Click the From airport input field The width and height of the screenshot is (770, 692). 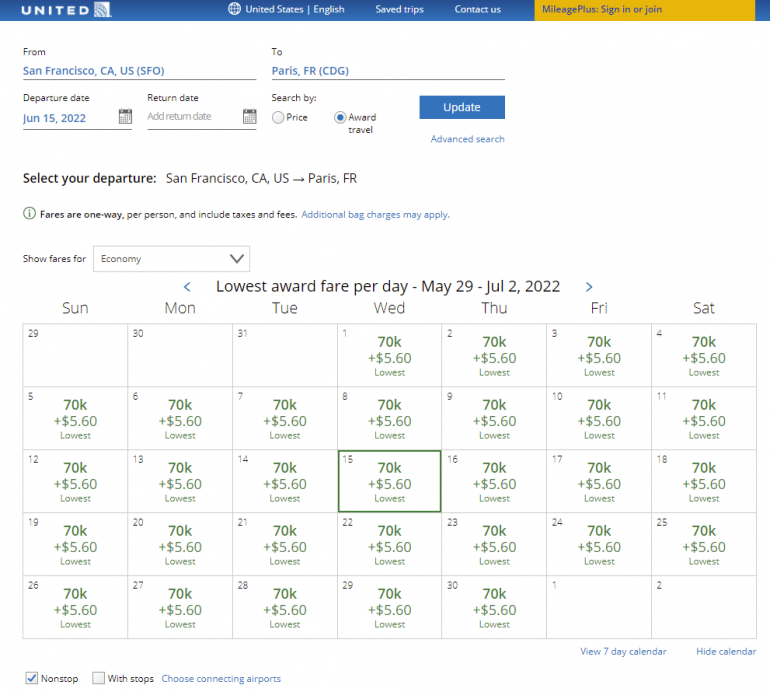click(x=139, y=71)
